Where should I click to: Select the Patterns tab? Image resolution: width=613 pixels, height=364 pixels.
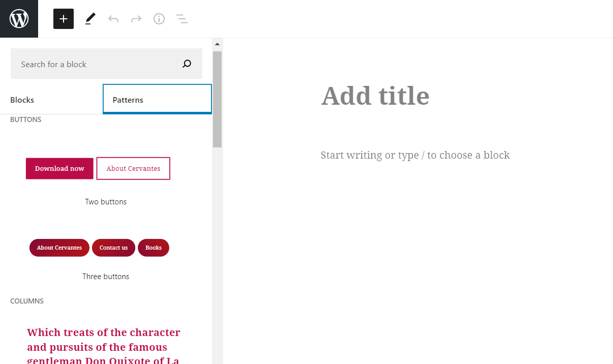click(157, 99)
